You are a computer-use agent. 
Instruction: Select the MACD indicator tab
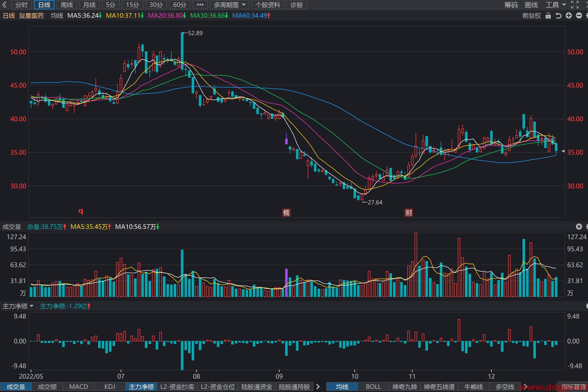tap(79, 387)
